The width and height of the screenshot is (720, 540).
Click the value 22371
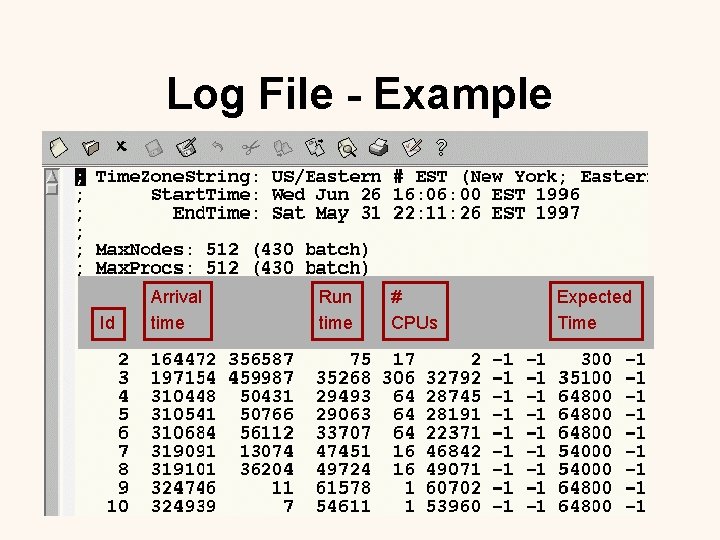[x=454, y=433]
